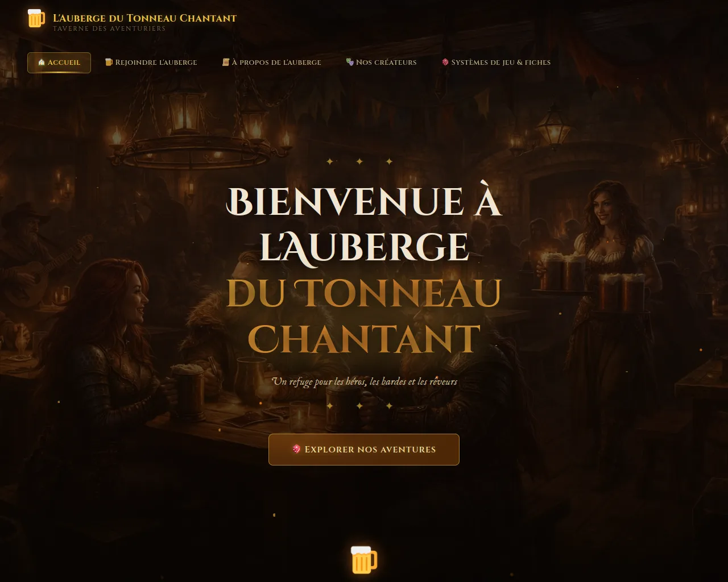Screen dimensions: 728x582
Task: Click the house icon beside Accueil
Action: click(x=42, y=63)
